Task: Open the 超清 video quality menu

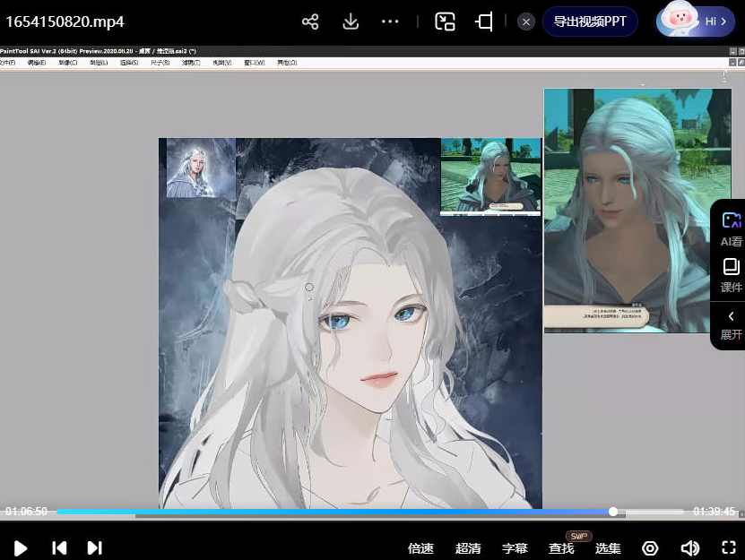Action: tap(468, 548)
